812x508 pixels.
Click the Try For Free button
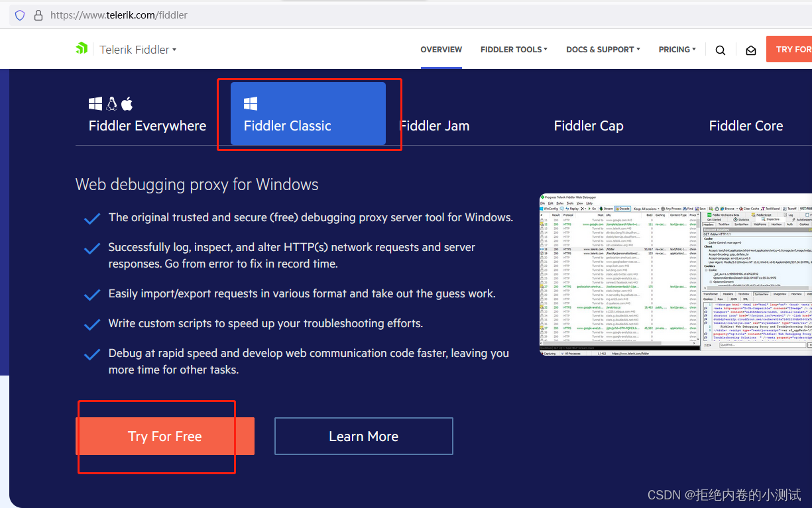click(164, 436)
